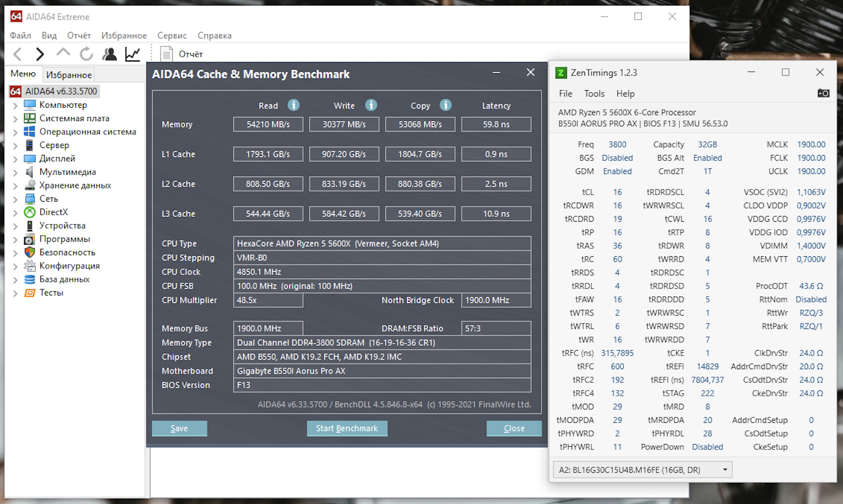The width and height of the screenshot is (843, 504).
Task: Open the Сервис menu in AIDA64
Action: (x=172, y=36)
